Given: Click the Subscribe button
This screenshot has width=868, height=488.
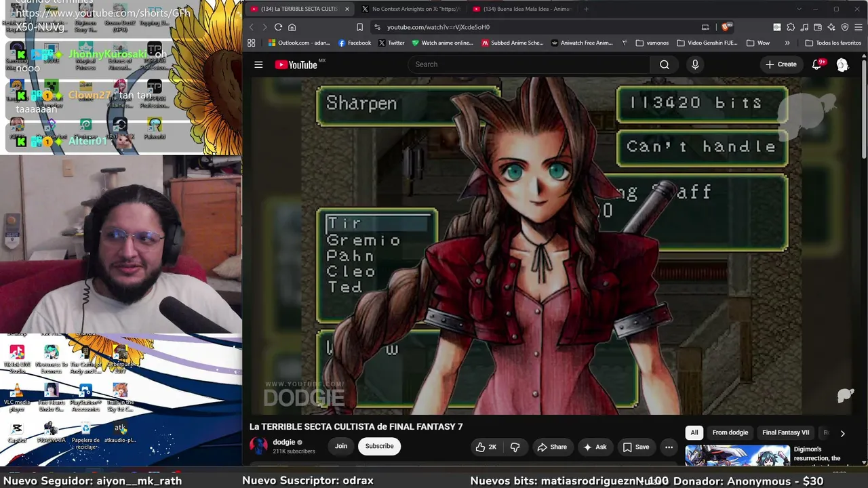Looking at the screenshot, I should coord(379,446).
